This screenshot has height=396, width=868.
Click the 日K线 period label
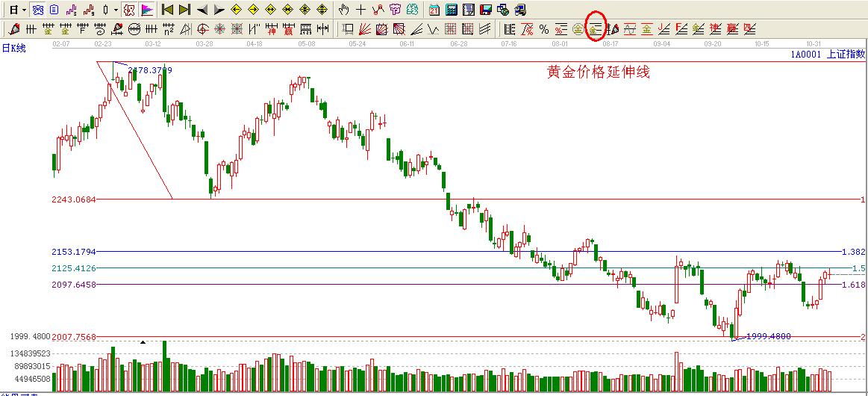(13, 48)
